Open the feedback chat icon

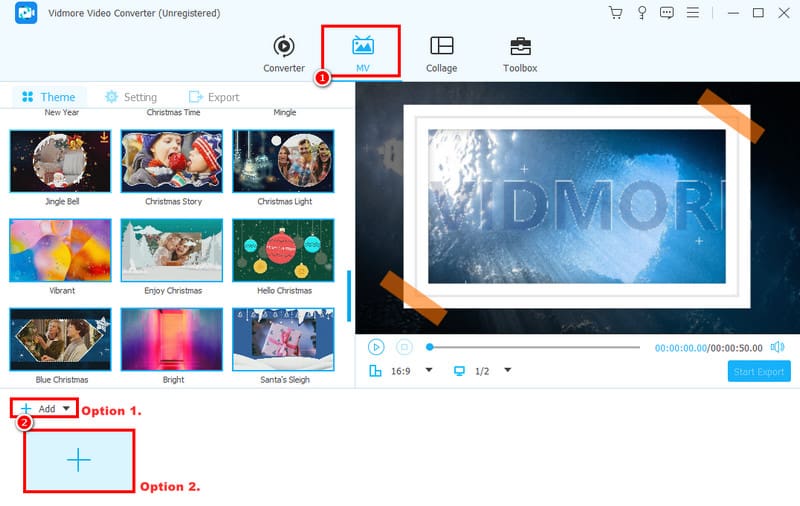(666, 13)
